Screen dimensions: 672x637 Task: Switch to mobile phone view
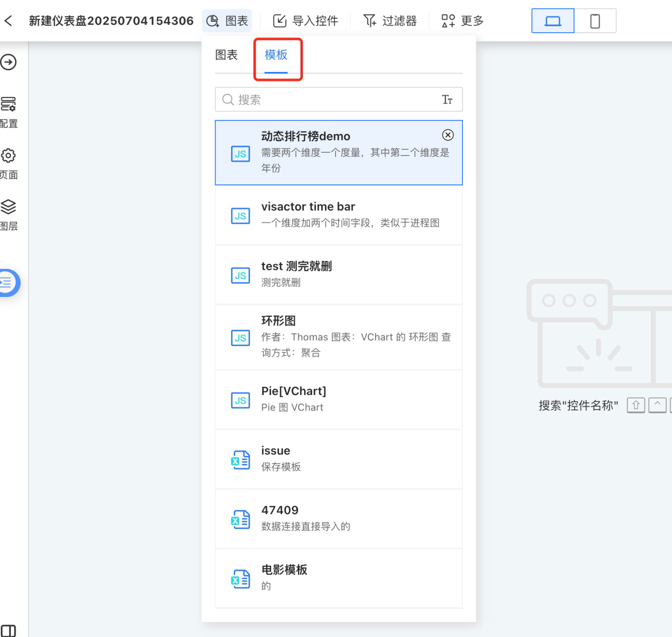tap(595, 21)
